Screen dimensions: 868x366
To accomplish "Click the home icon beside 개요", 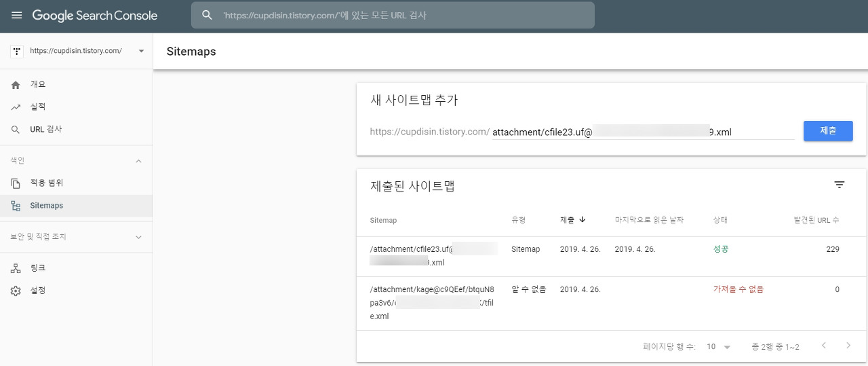I will tap(16, 85).
